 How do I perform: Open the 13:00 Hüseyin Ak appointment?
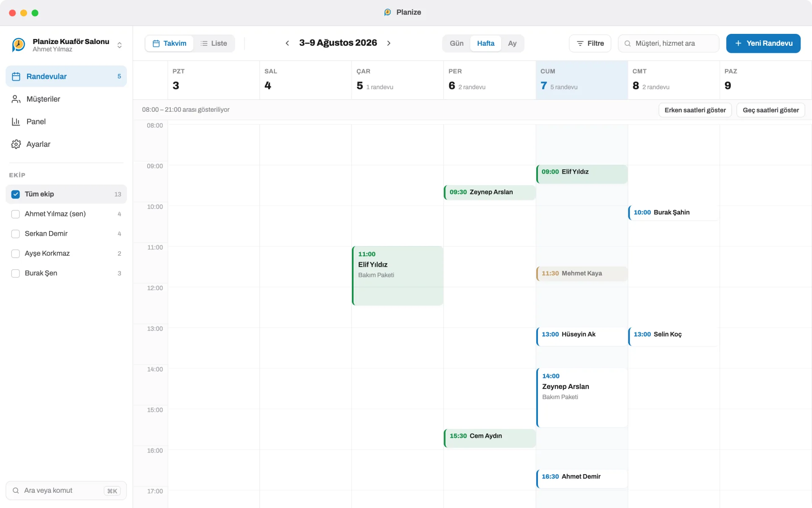click(x=582, y=337)
